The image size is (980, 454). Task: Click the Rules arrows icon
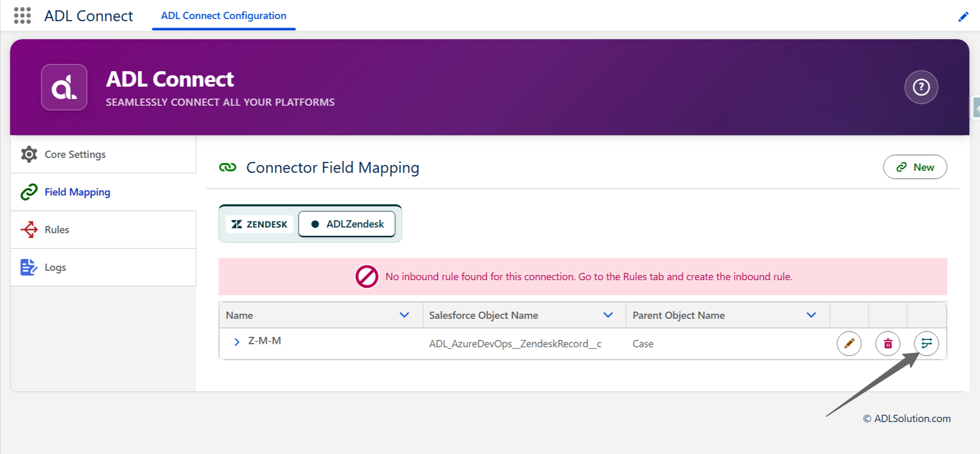pyautogui.click(x=29, y=230)
